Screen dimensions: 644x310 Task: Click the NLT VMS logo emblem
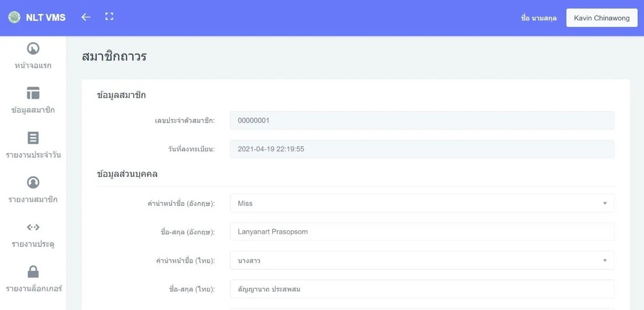[x=15, y=17]
